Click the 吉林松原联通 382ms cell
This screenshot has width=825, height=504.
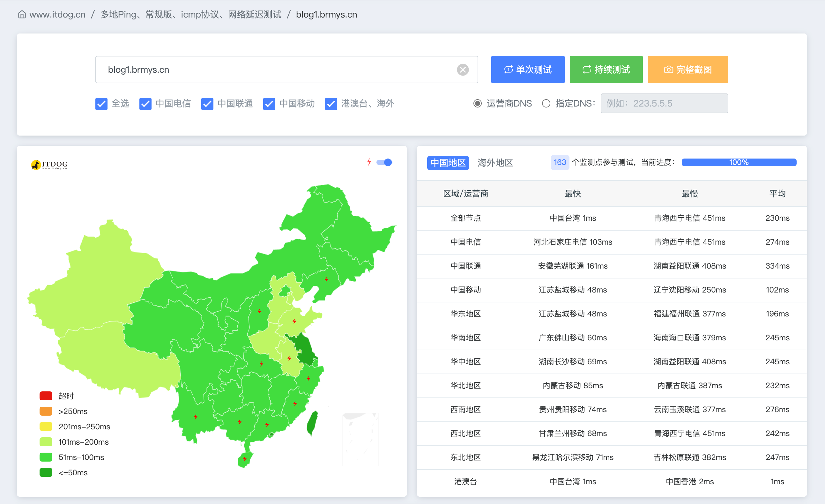pos(690,457)
